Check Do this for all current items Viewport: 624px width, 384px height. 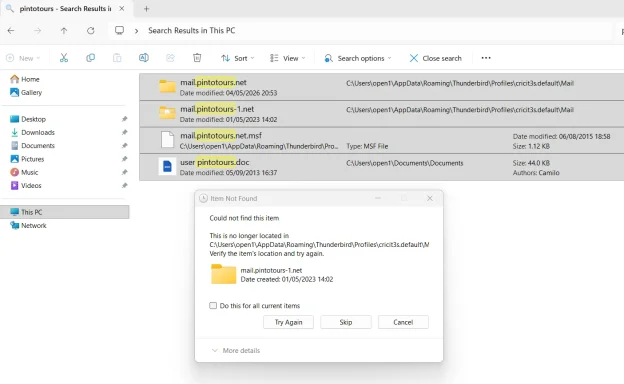tap(213, 306)
